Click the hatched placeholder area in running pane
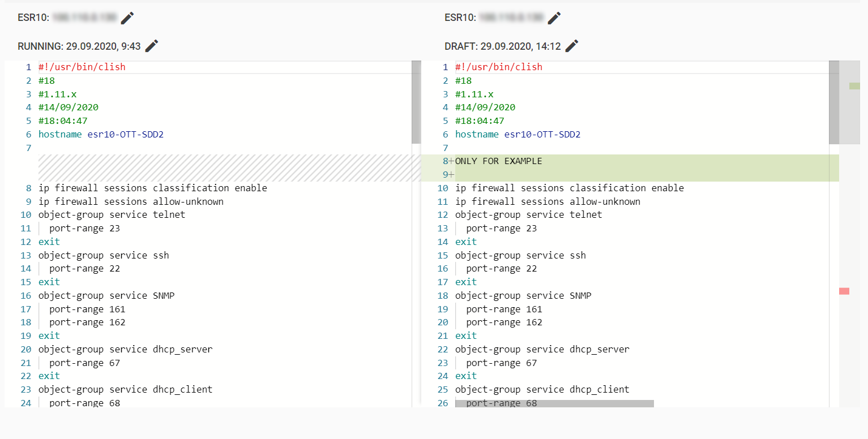The height and width of the screenshot is (439, 868). (226, 168)
